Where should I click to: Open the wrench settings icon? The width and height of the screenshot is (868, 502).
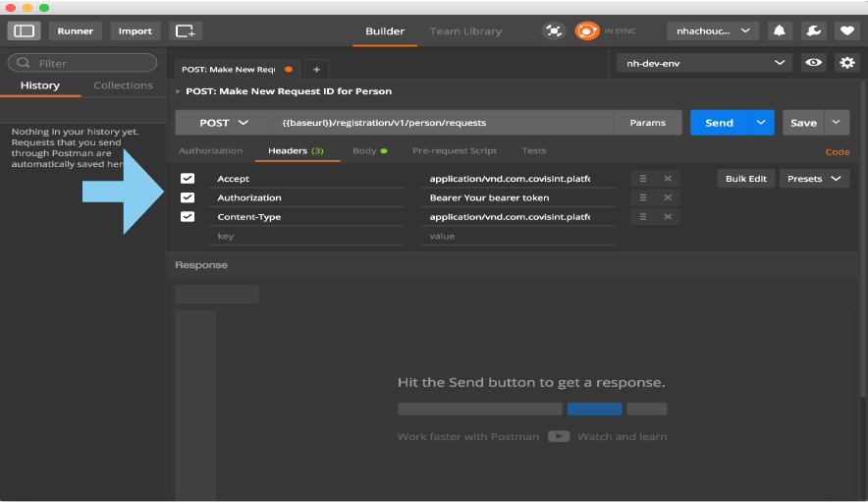click(x=813, y=31)
